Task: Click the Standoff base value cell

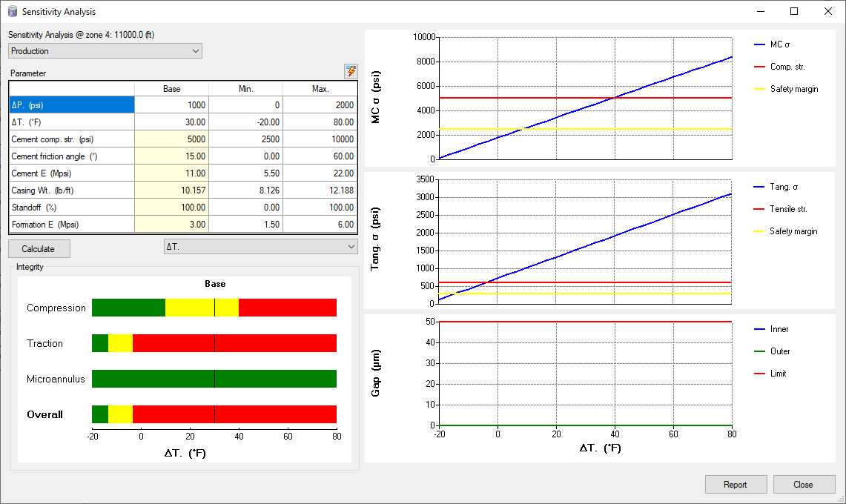Action: (171, 208)
